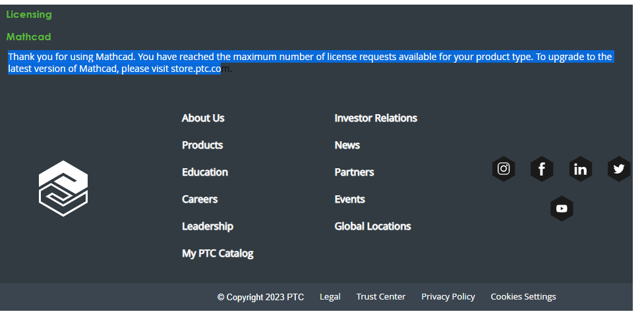Image resolution: width=644 pixels, height=322 pixels.
Task: Visit the Careers page
Action: [x=200, y=199]
